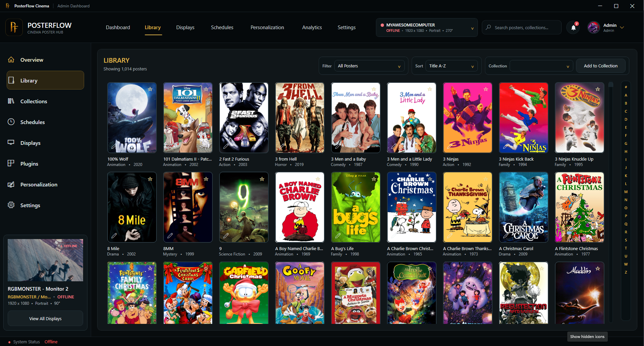Edit A Christmas Carol via pencil icon
Image resolution: width=644 pixels, height=346 pixels.
[506, 236]
